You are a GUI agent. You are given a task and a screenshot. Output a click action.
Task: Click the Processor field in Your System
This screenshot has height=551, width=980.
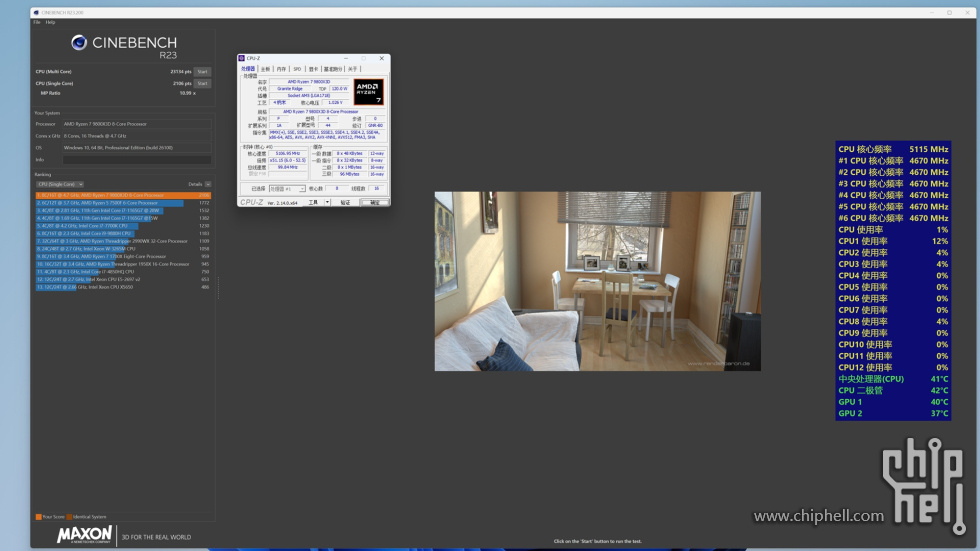click(x=137, y=124)
